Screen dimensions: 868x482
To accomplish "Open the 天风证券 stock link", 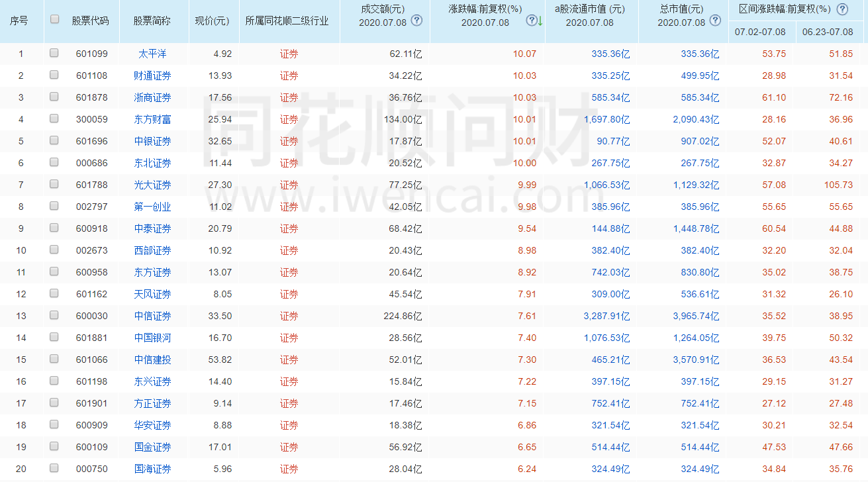I will [x=152, y=294].
